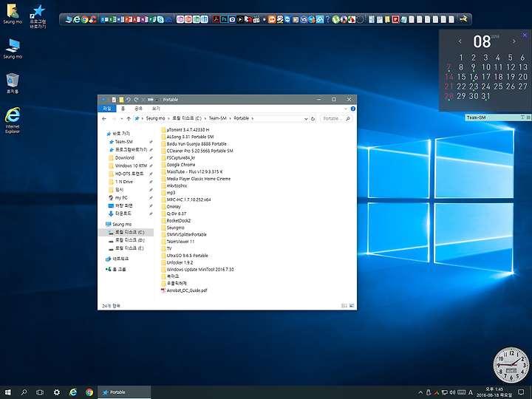Select Team-SM in Quick access pane

tap(123, 142)
